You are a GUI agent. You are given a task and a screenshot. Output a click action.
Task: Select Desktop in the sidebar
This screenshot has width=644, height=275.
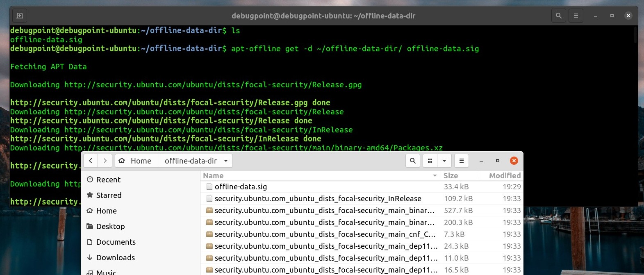tap(110, 226)
